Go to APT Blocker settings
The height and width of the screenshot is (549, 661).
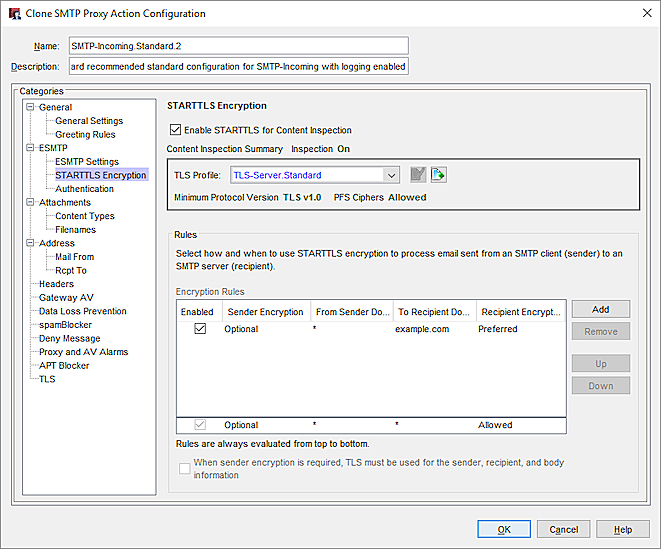coord(64,366)
